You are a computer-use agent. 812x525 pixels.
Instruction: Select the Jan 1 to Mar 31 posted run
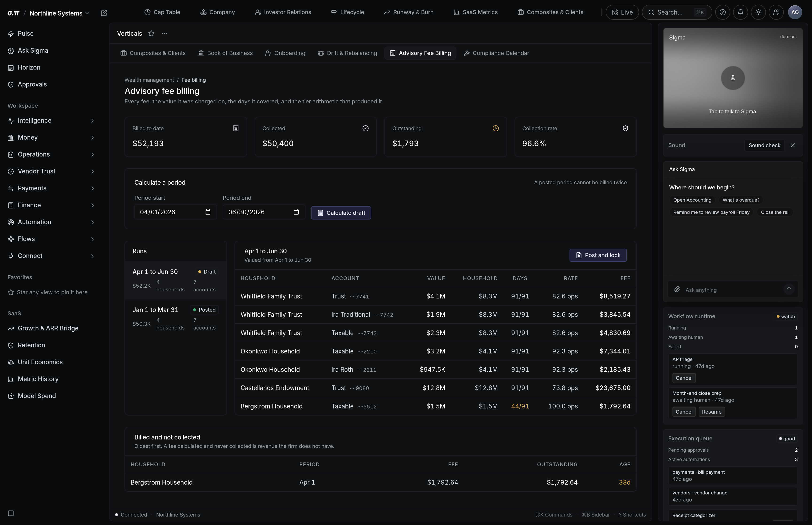coord(176,318)
